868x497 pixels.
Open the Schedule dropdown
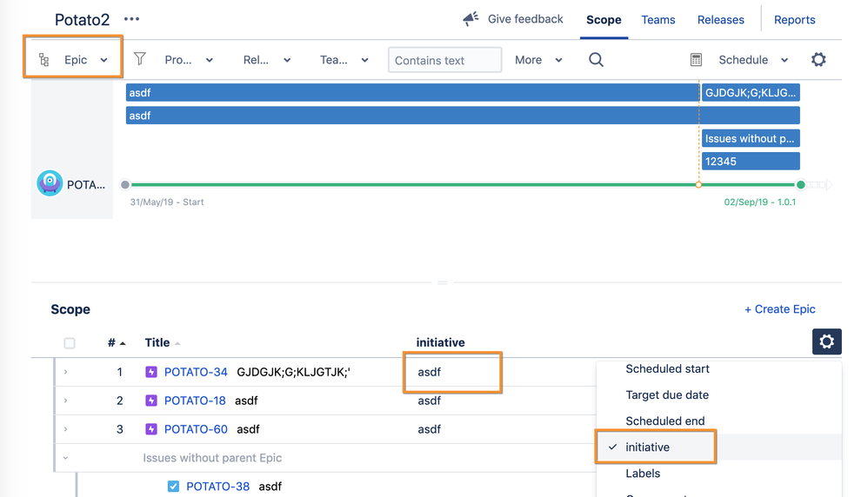(x=753, y=60)
